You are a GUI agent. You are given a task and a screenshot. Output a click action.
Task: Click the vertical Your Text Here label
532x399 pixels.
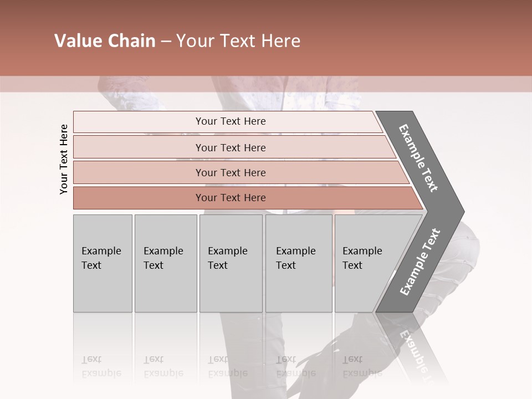[x=64, y=160]
